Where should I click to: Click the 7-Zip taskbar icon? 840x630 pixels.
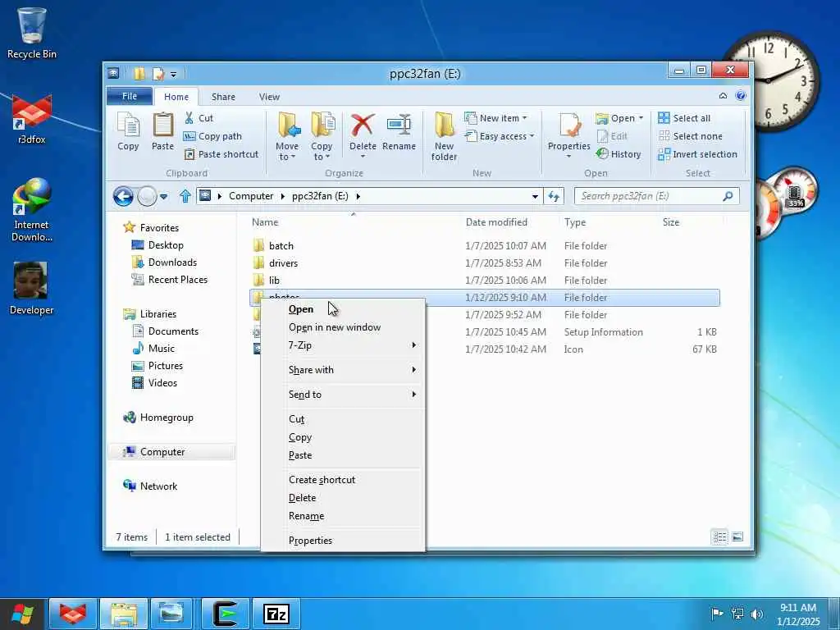tap(276, 614)
